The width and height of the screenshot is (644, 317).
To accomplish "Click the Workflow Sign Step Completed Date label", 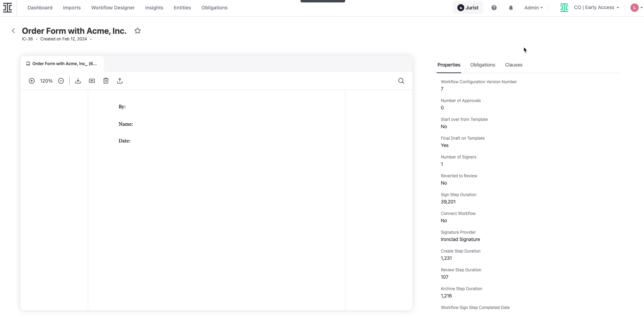I will (475, 308).
